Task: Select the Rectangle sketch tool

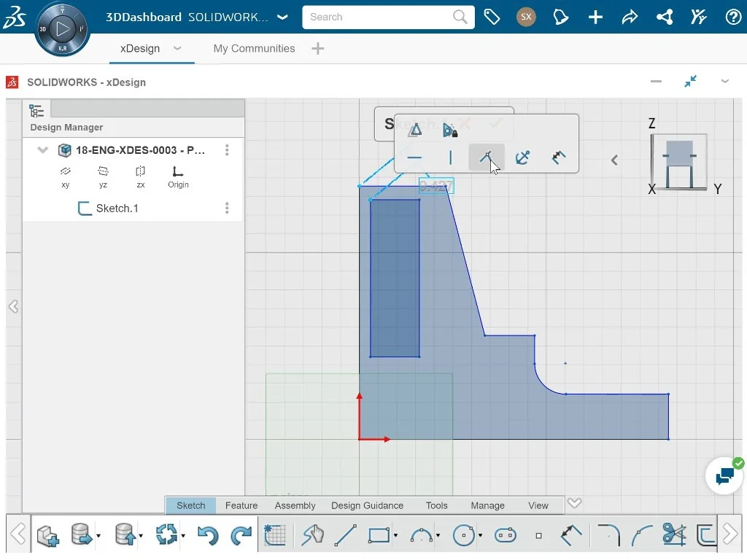Action: point(379,534)
